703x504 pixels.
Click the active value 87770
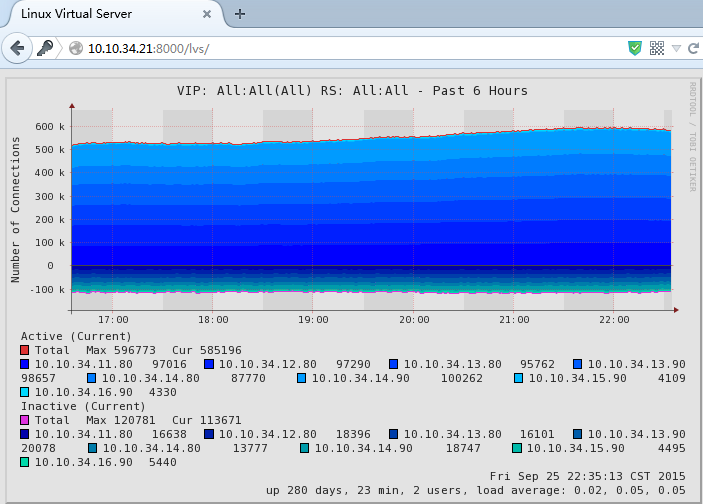[x=248, y=378]
